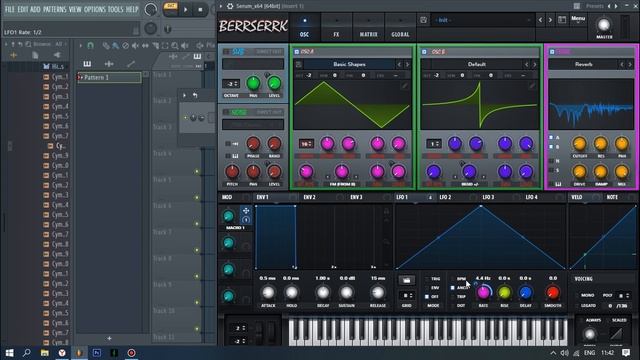Toggle the Filter module on/off checkbox

[552, 52]
